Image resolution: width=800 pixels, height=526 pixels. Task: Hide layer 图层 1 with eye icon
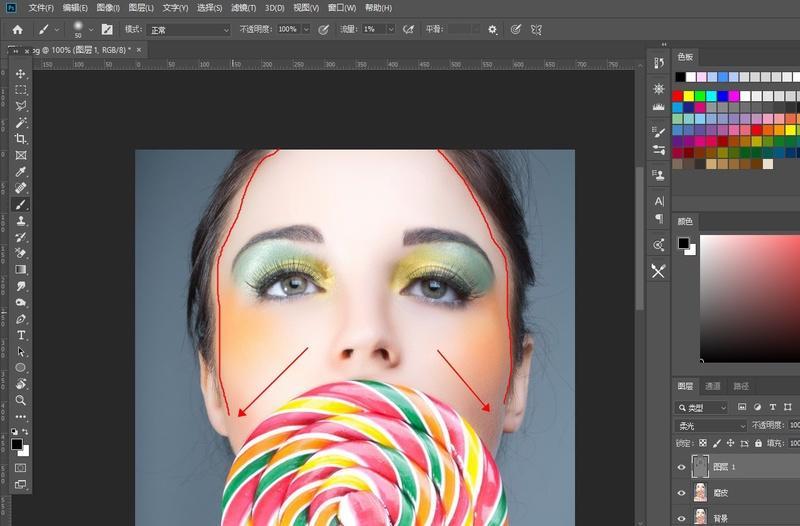coord(681,467)
